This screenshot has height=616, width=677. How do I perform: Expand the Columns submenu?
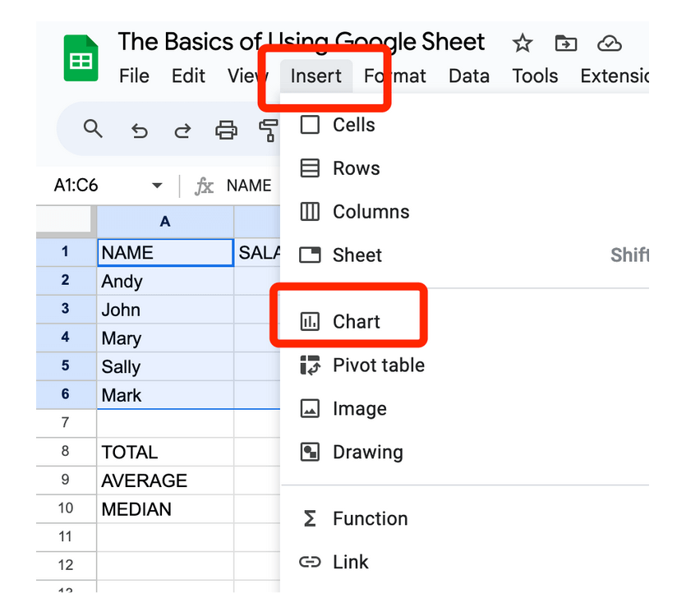(x=371, y=212)
